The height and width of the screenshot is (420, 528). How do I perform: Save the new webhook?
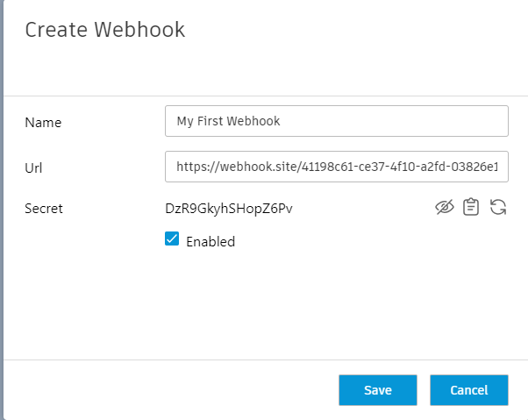pyautogui.click(x=377, y=390)
